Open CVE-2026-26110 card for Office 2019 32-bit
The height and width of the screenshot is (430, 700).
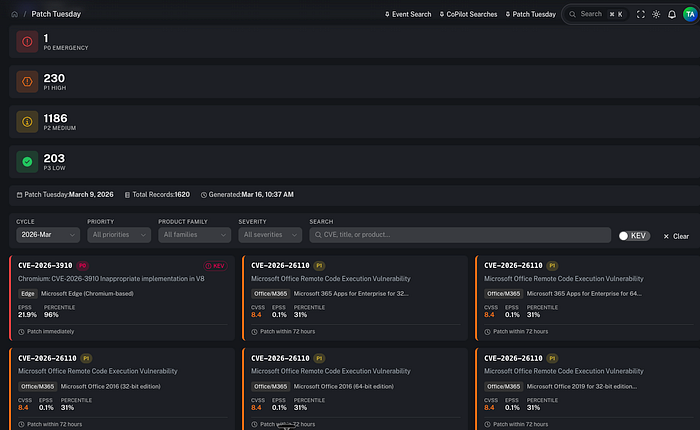coord(513,359)
